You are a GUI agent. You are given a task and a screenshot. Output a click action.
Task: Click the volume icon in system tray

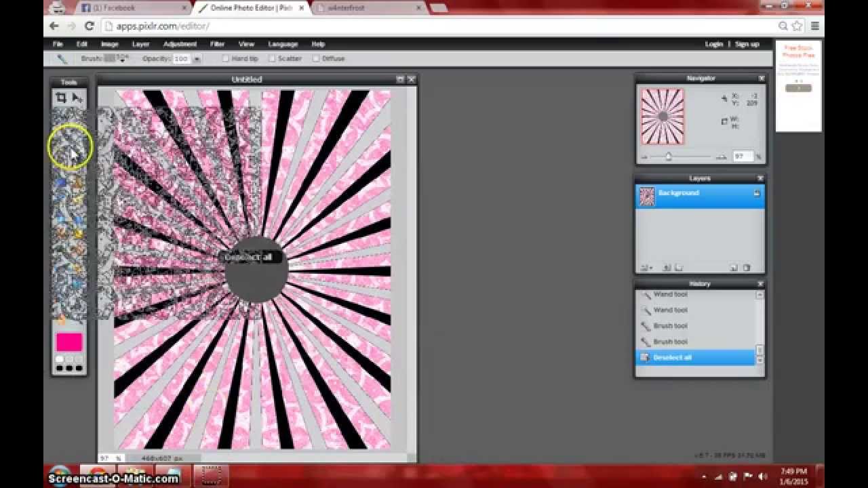tap(762, 476)
